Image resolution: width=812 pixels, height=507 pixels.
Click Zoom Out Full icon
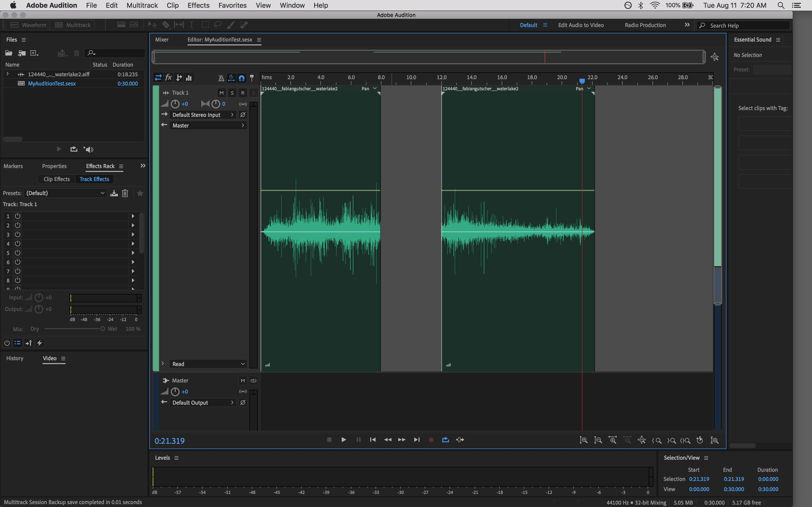(x=641, y=440)
